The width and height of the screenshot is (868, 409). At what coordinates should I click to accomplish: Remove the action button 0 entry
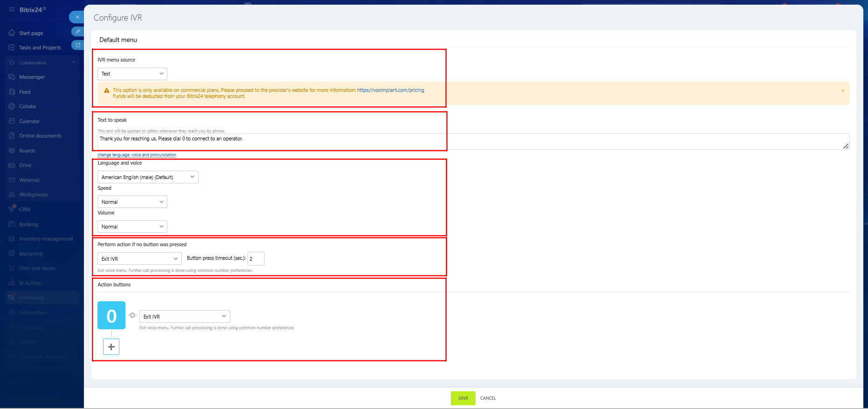pyautogui.click(x=132, y=316)
